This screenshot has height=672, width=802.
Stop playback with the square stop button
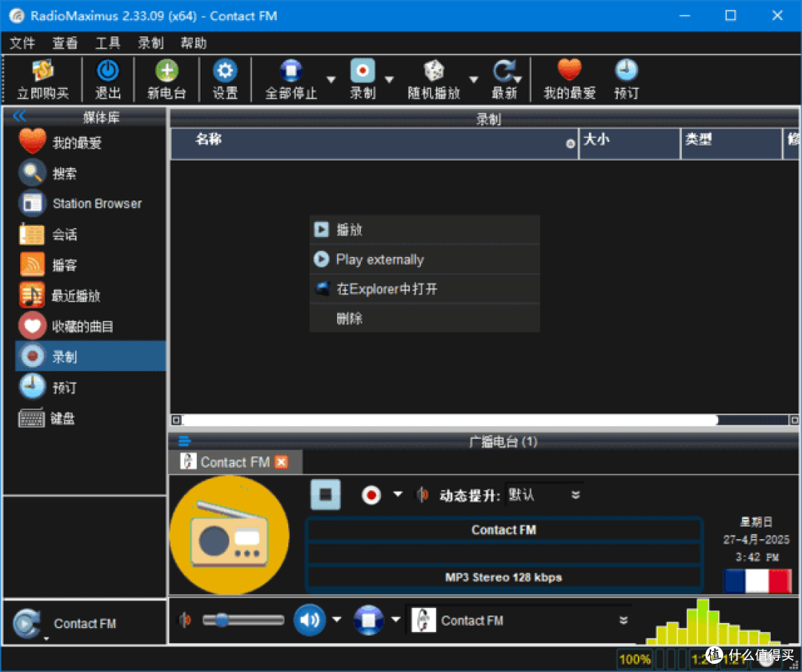click(x=325, y=495)
